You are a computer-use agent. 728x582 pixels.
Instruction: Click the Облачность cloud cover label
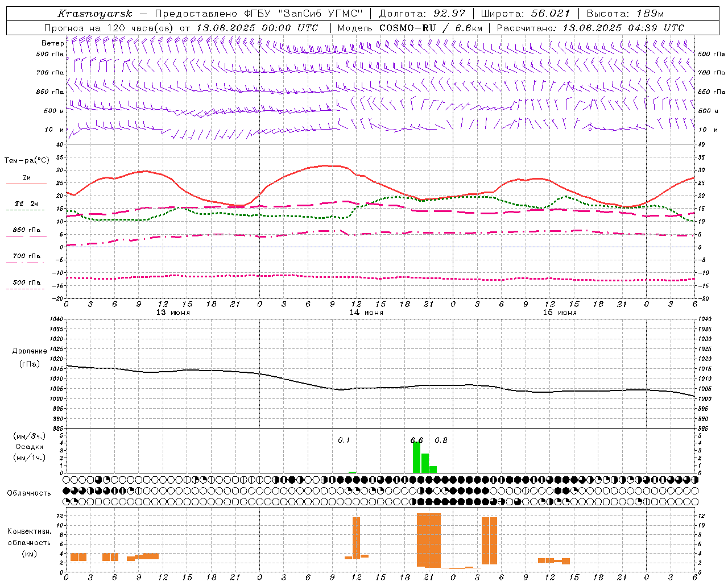(x=29, y=493)
